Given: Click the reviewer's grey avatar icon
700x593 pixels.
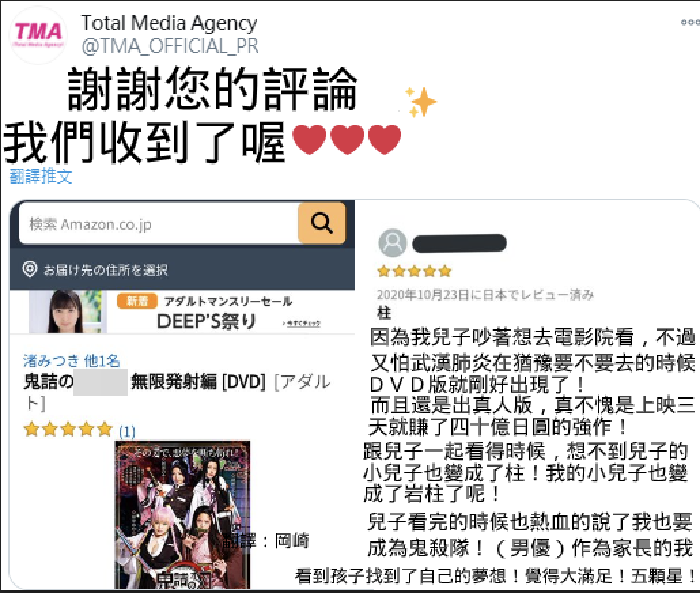Looking at the screenshot, I should pos(392,243).
